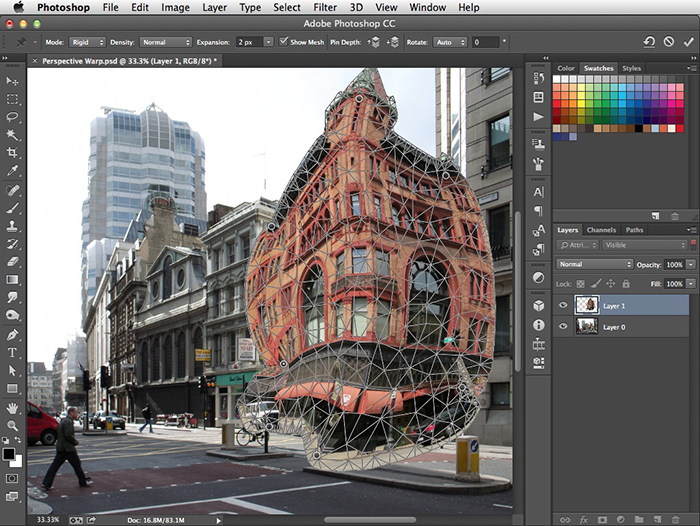Image resolution: width=700 pixels, height=526 pixels.
Task: Toggle visibility of Layer 0
Action: click(562, 326)
